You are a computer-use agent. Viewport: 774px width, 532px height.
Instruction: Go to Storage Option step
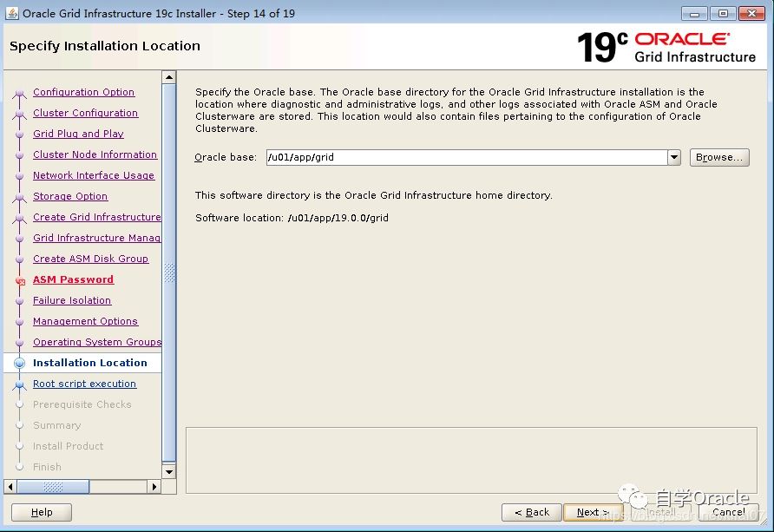70,196
